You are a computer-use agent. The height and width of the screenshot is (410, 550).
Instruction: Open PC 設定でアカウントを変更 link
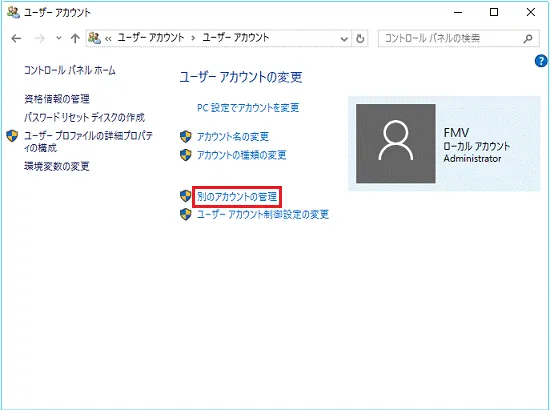[248, 107]
